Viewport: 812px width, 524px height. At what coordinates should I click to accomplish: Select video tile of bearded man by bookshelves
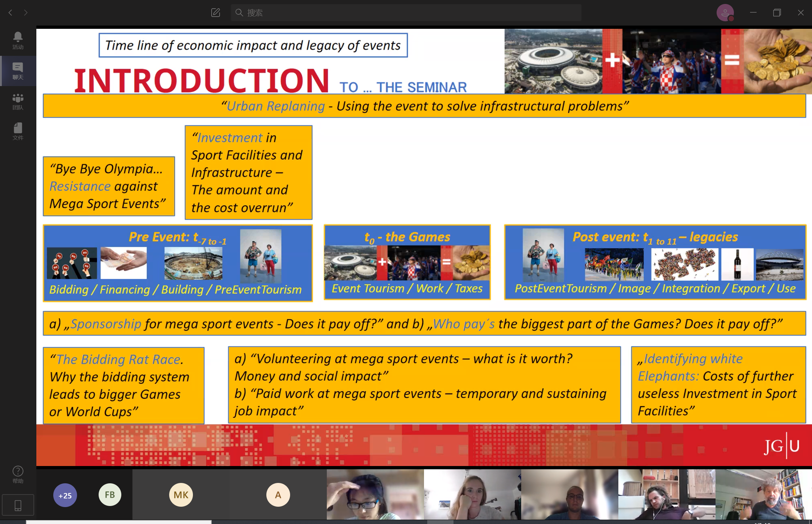(x=764, y=494)
